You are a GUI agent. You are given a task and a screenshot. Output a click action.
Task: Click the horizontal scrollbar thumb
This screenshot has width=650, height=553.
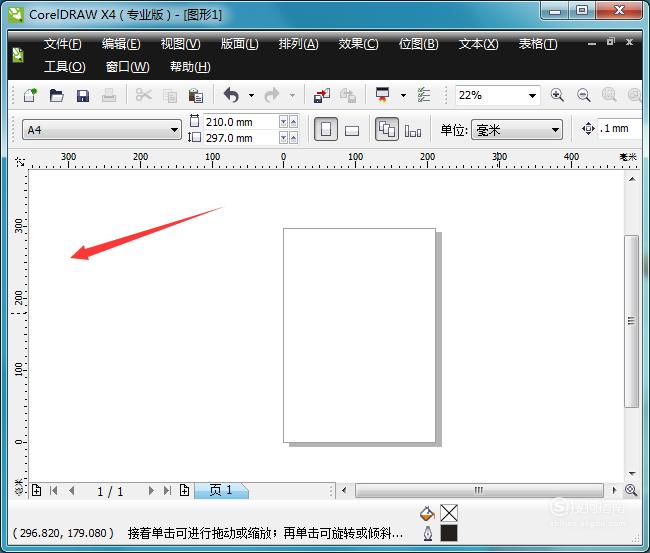coord(479,490)
